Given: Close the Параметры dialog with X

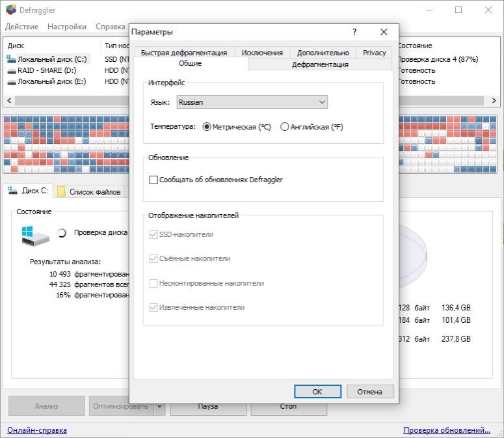Looking at the screenshot, I should tap(384, 32).
